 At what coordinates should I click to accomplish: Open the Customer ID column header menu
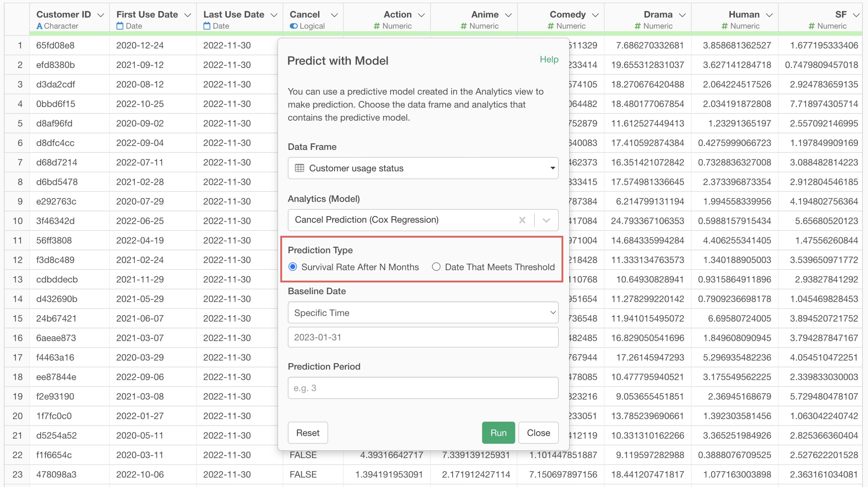click(x=100, y=15)
